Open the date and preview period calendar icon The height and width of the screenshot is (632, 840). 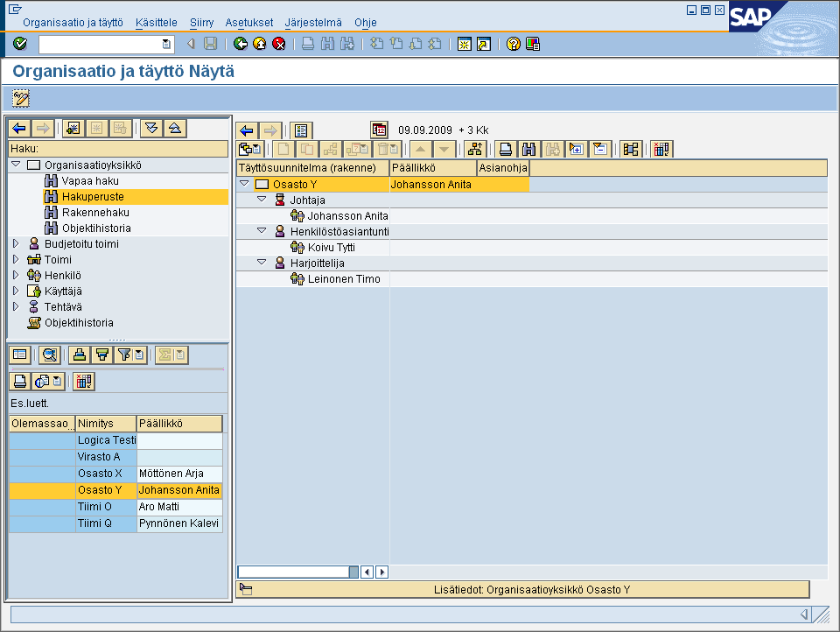(x=380, y=130)
